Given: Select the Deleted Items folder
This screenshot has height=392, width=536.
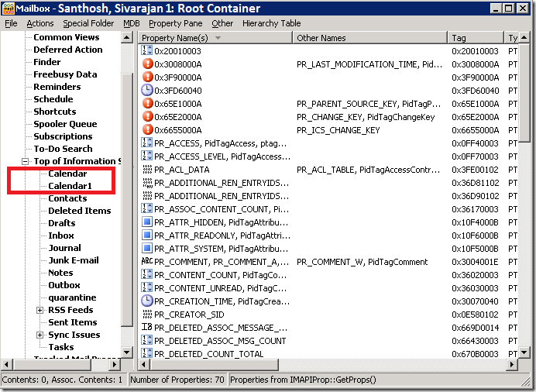Looking at the screenshot, I should click(79, 211).
